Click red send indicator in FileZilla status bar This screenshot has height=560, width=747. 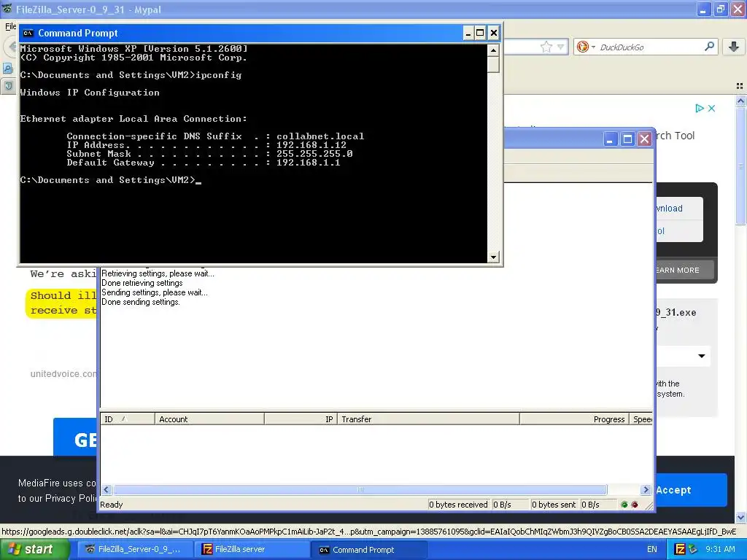pyautogui.click(x=635, y=505)
